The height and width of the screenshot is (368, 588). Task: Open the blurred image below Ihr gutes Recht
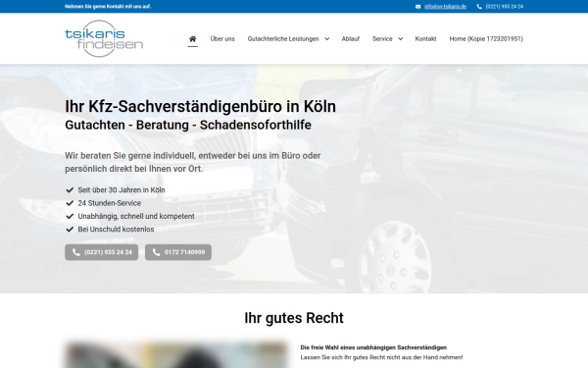[176, 355]
